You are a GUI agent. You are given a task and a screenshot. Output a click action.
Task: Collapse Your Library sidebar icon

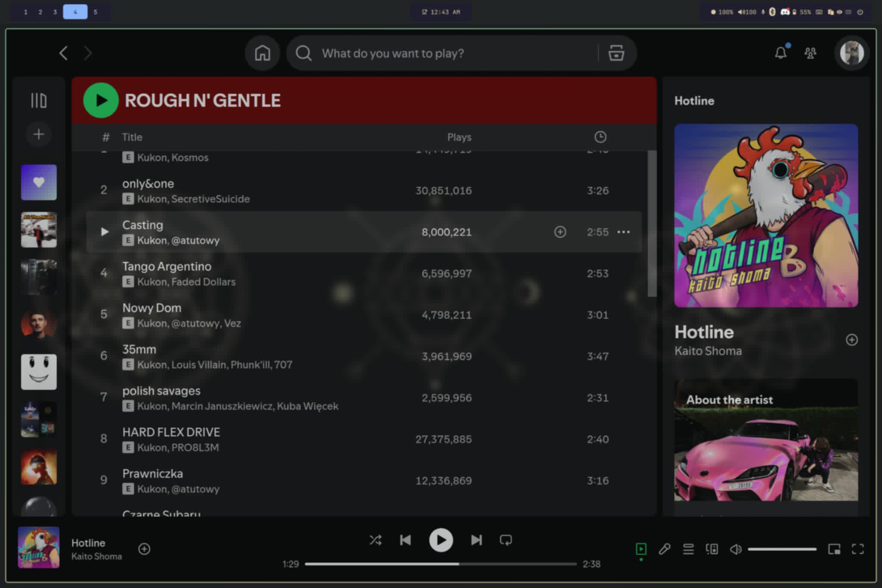pos(39,101)
